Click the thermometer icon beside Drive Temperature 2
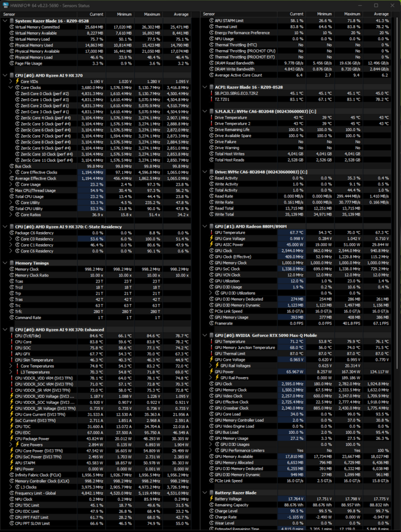Viewport: 401px width, 532px height. (211, 123)
